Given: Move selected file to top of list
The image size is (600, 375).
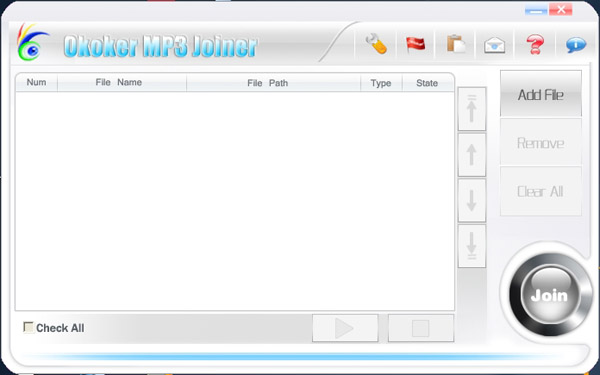Looking at the screenshot, I should click(x=472, y=109).
